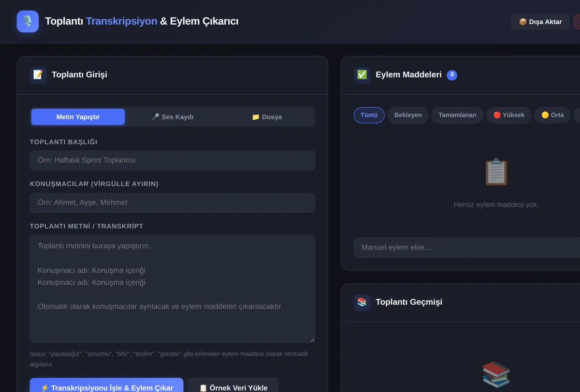Screen dimensions: 580x392
Task: Click the large books icon in Toplantı Geçmişi panel
Action: point(496,374)
